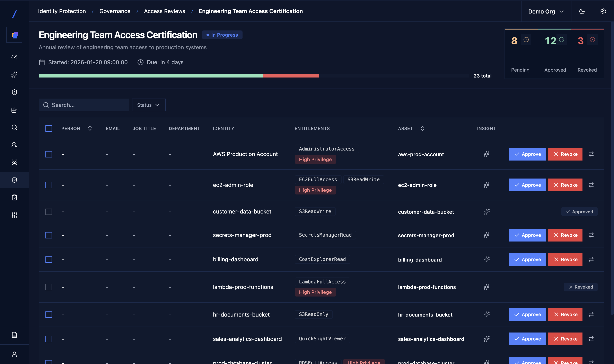This screenshot has width=614, height=364.
Task: Toggle the select-all checkbox in the table header
Action: (49, 128)
